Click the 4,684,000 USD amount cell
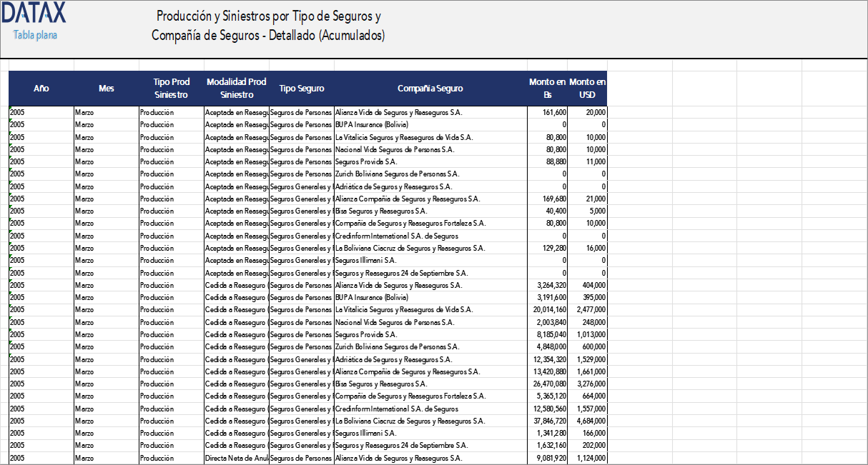 pyautogui.click(x=592, y=421)
